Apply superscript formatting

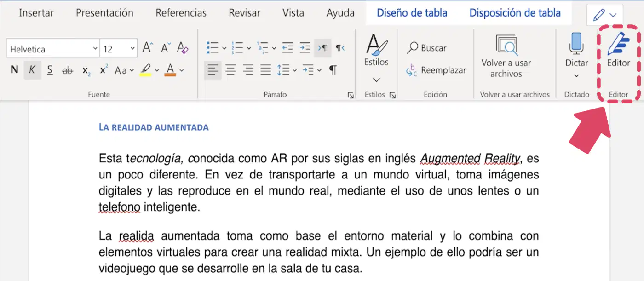(x=103, y=70)
